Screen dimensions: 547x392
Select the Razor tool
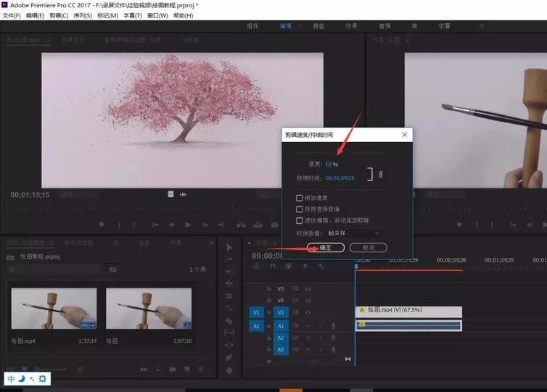pyautogui.click(x=229, y=320)
